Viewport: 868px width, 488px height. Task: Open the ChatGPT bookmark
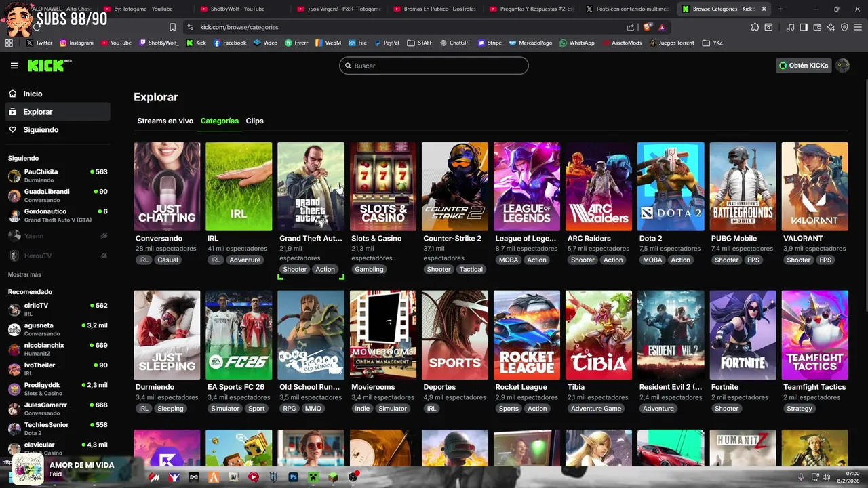(455, 43)
